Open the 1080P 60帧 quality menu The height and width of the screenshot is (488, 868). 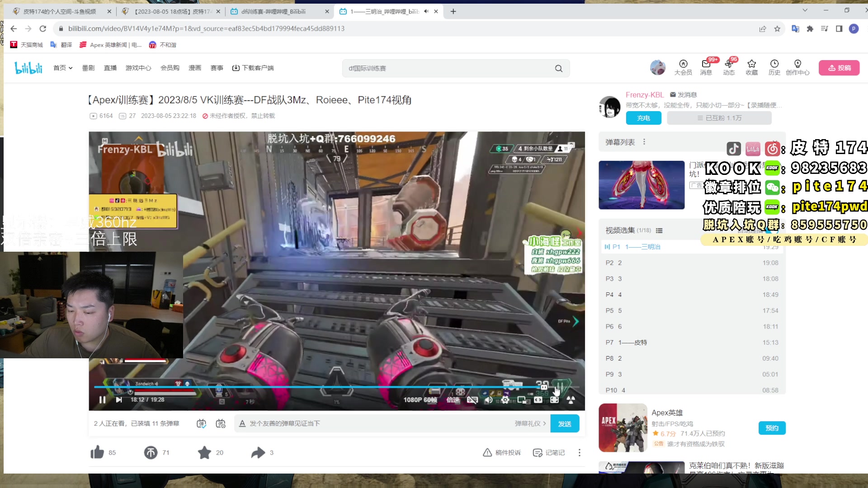click(x=420, y=400)
